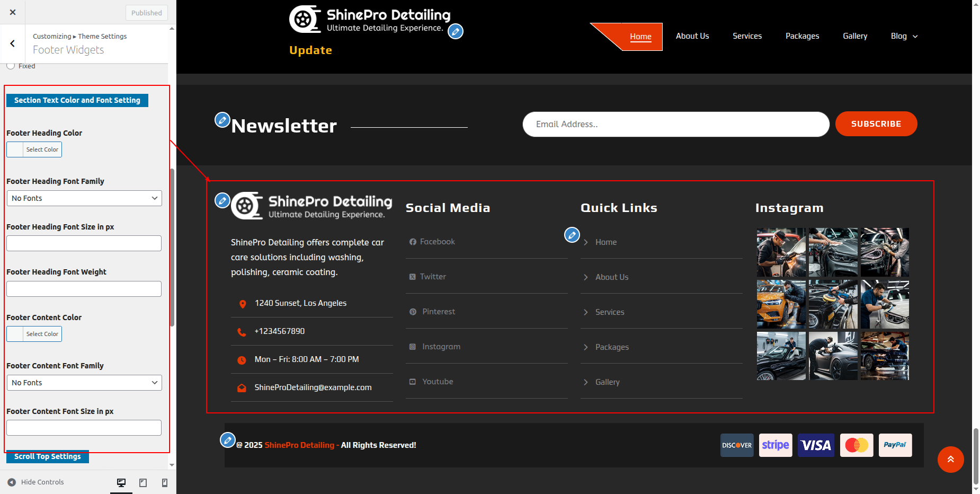This screenshot has width=980, height=494.
Task: Open Footer Heading Font Family dropdown
Action: pyautogui.click(x=84, y=198)
